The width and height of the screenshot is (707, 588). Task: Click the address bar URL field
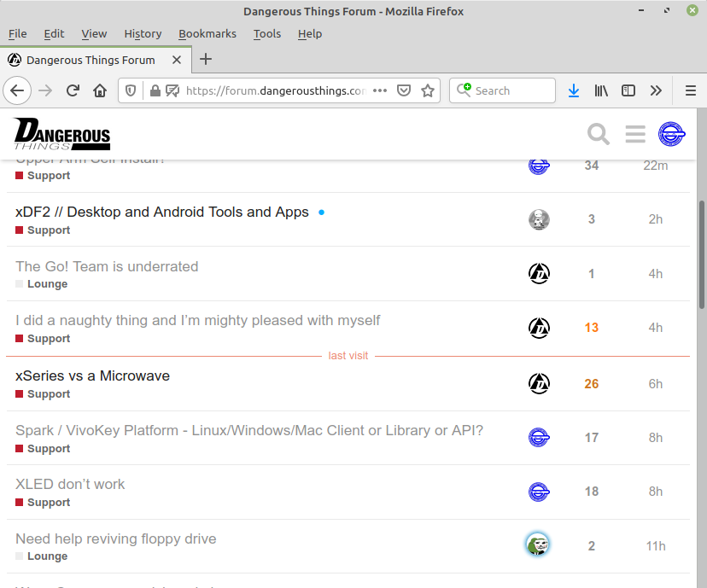pos(276,90)
